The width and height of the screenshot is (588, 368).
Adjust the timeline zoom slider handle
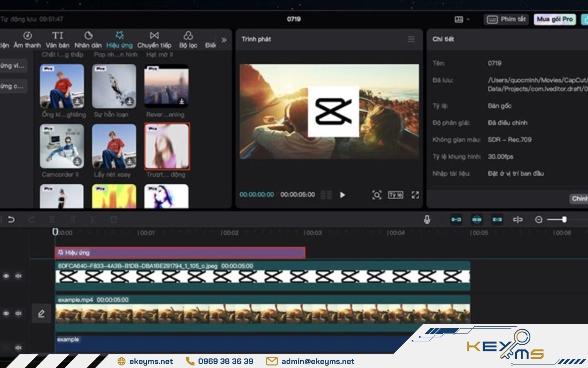(564, 220)
